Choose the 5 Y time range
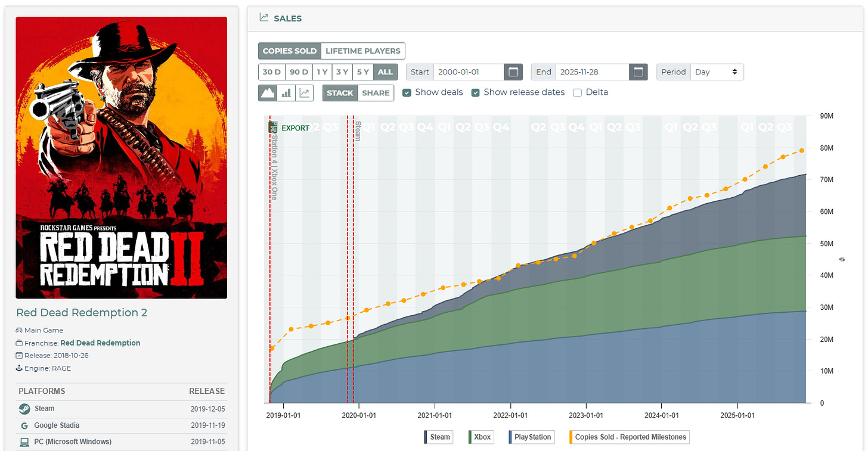Viewport: 868px width, 451px height. click(363, 72)
